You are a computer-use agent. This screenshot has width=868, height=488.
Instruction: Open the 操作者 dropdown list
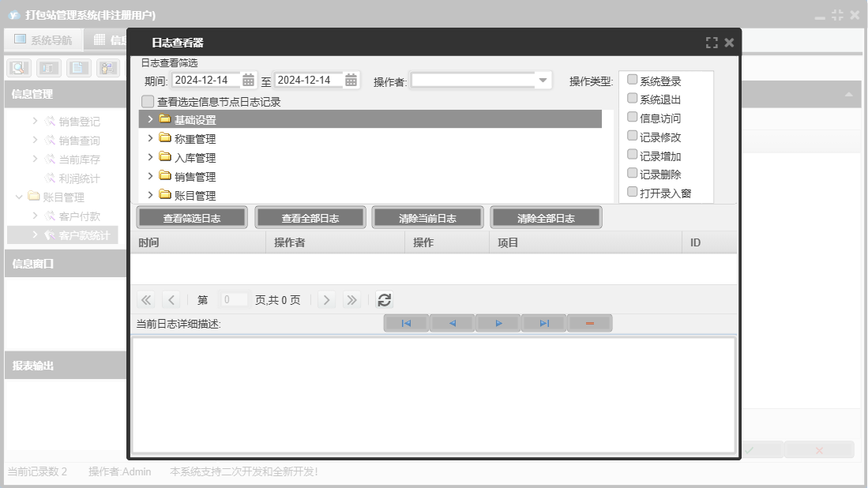click(x=543, y=81)
